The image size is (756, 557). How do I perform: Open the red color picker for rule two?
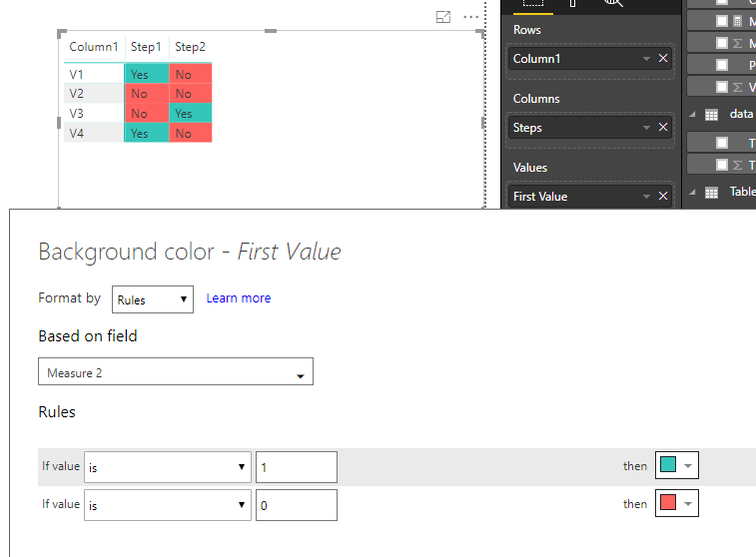pos(677,503)
